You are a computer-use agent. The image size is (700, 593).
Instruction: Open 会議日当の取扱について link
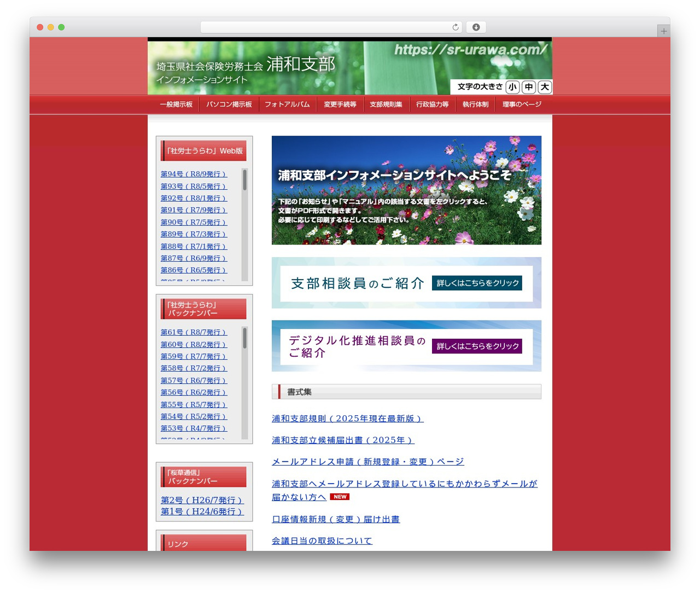coord(322,541)
